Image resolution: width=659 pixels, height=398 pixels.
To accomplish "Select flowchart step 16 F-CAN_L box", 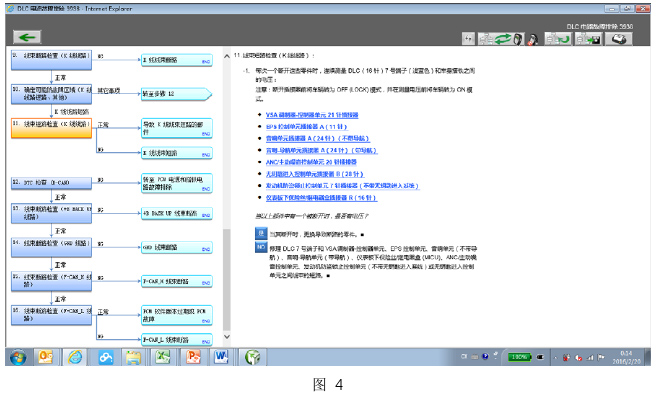I will point(51,315).
